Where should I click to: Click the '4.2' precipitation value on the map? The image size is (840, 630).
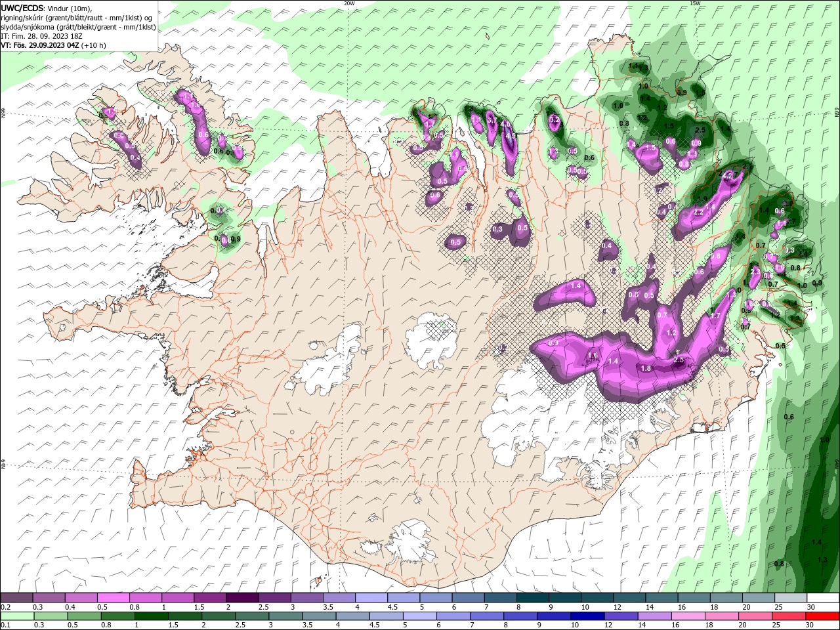(727, 177)
